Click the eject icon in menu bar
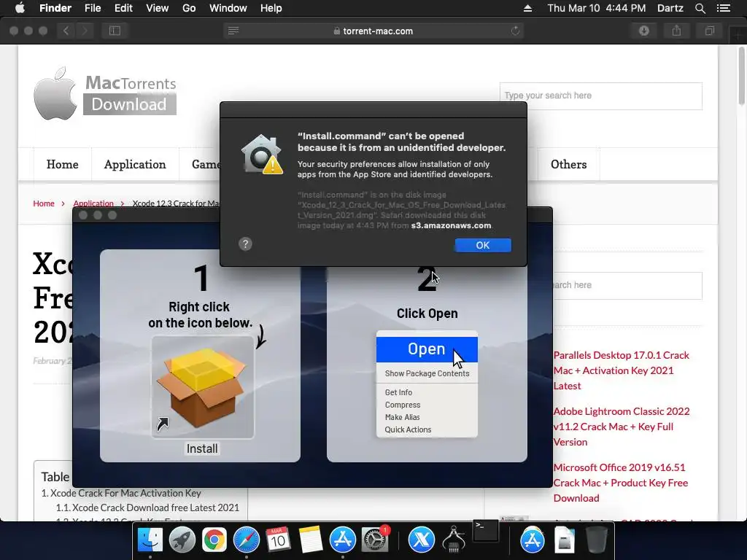This screenshot has height=560, width=747. (528, 8)
